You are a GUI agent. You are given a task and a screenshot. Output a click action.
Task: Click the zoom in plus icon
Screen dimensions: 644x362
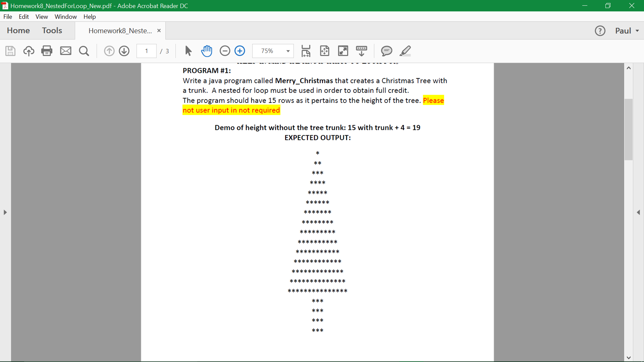[x=240, y=51]
